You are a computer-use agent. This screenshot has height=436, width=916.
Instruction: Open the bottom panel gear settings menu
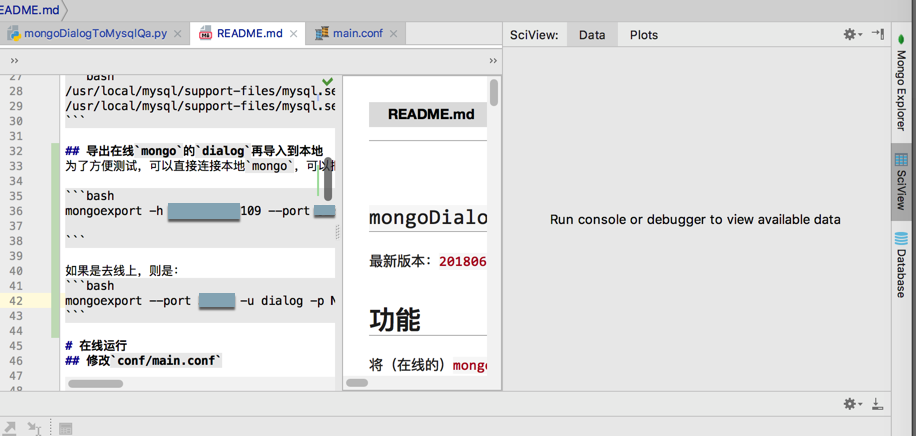coord(852,404)
